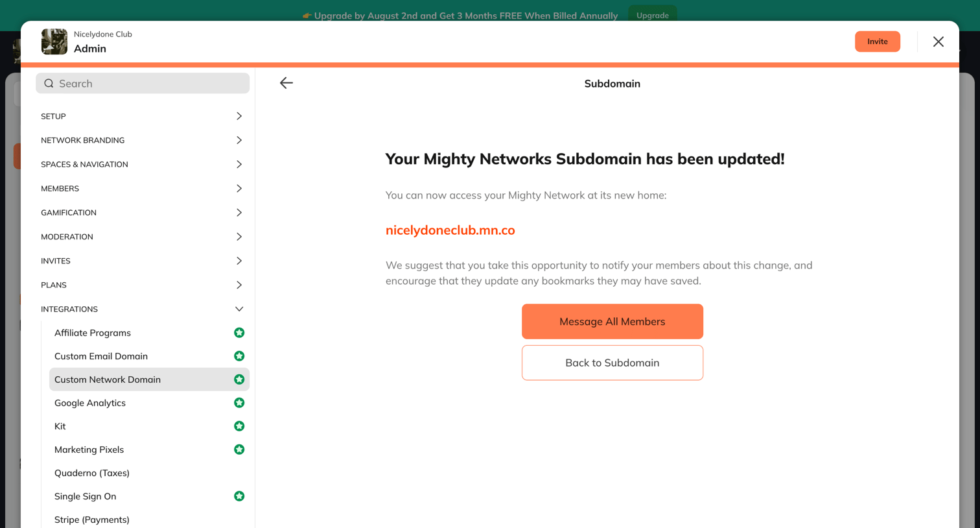The width and height of the screenshot is (980, 528).
Task: Collapse the Integrations section chevron
Action: tap(239, 309)
